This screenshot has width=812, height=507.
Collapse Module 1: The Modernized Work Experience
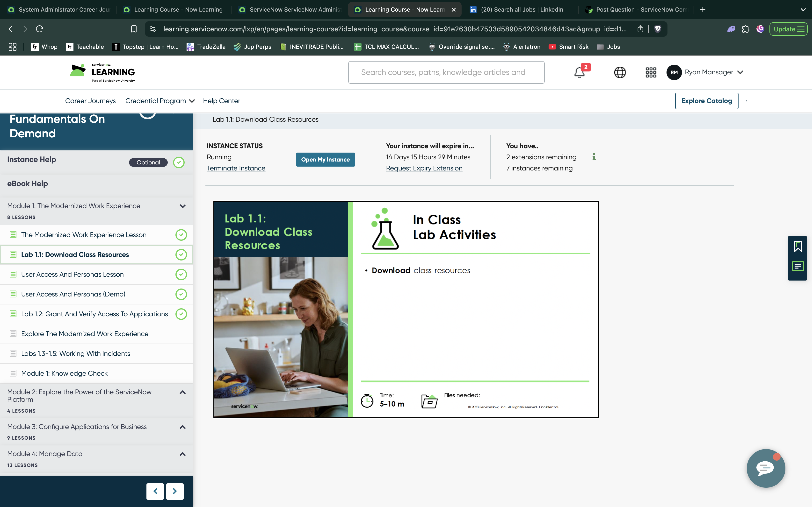(x=182, y=206)
